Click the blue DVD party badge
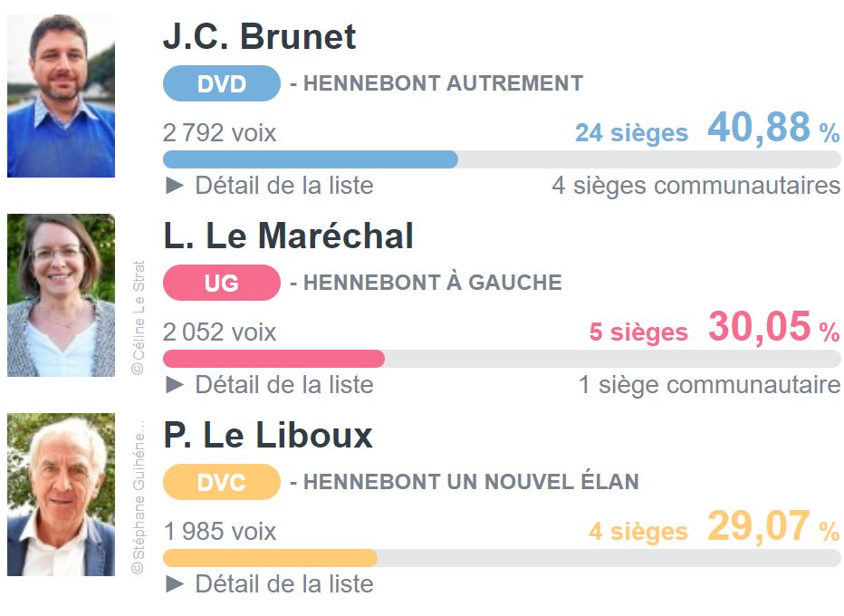The width and height of the screenshot is (844, 616). tap(222, 84)
